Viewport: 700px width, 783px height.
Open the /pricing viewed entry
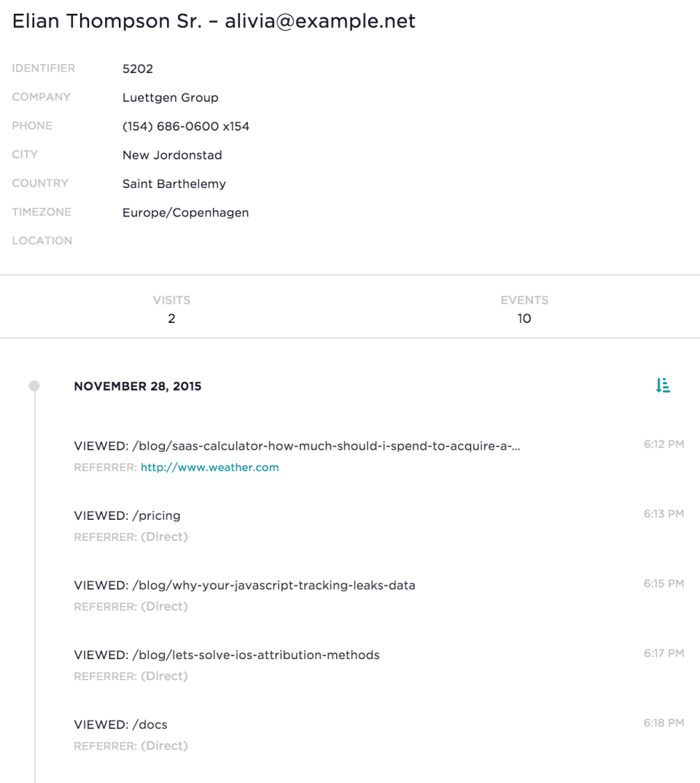tap(127, 515)
